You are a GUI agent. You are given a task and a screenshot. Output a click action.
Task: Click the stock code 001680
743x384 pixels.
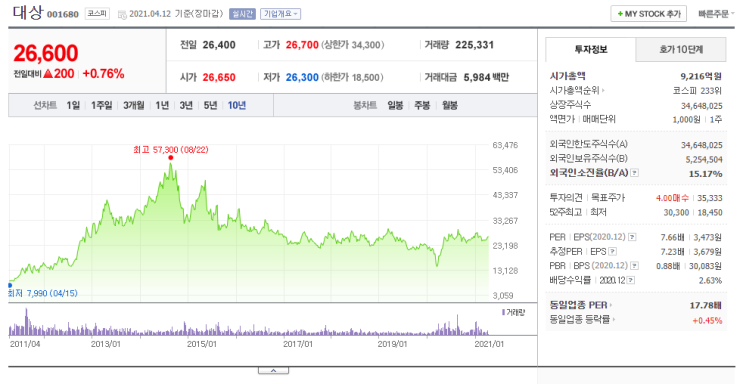click(63, 14)
